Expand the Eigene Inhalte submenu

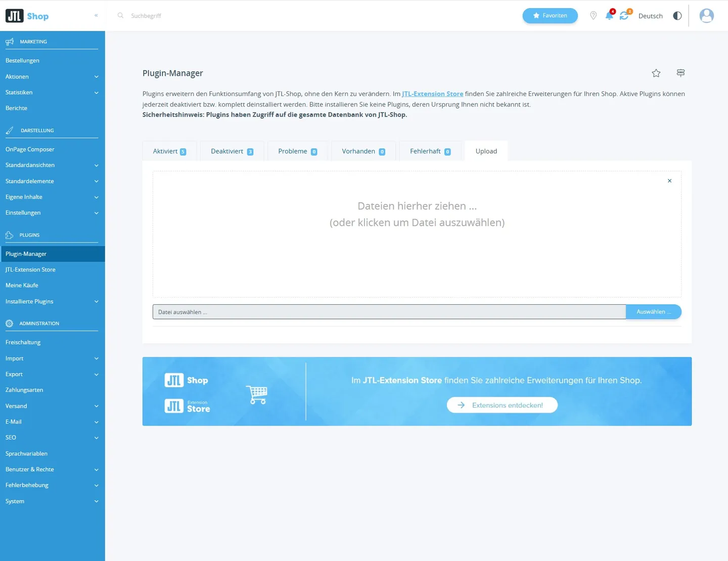[x=96, y=197]
